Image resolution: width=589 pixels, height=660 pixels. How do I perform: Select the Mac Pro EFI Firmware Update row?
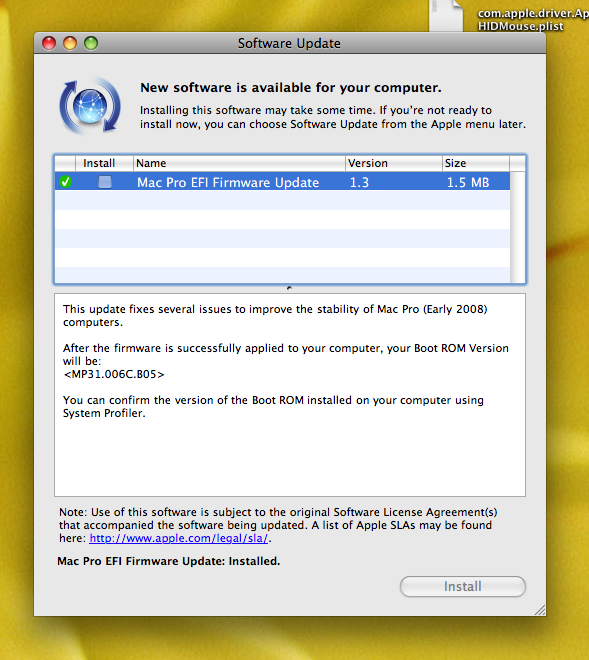point(282,182)
